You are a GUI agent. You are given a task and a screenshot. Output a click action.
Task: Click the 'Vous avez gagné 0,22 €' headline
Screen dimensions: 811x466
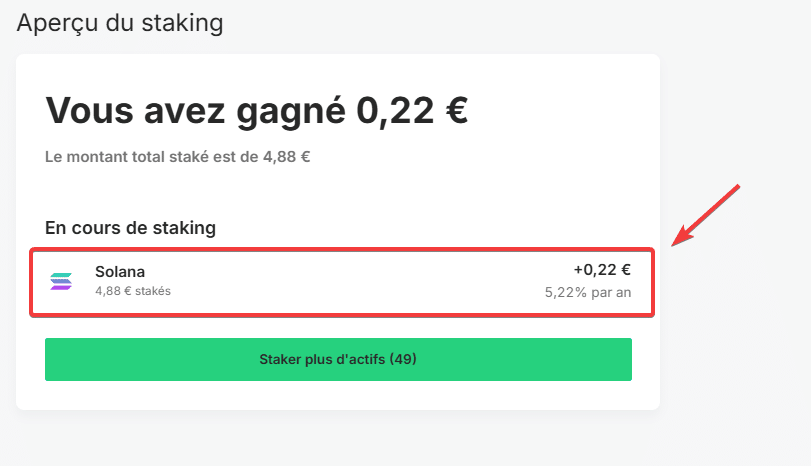[257, 111]
